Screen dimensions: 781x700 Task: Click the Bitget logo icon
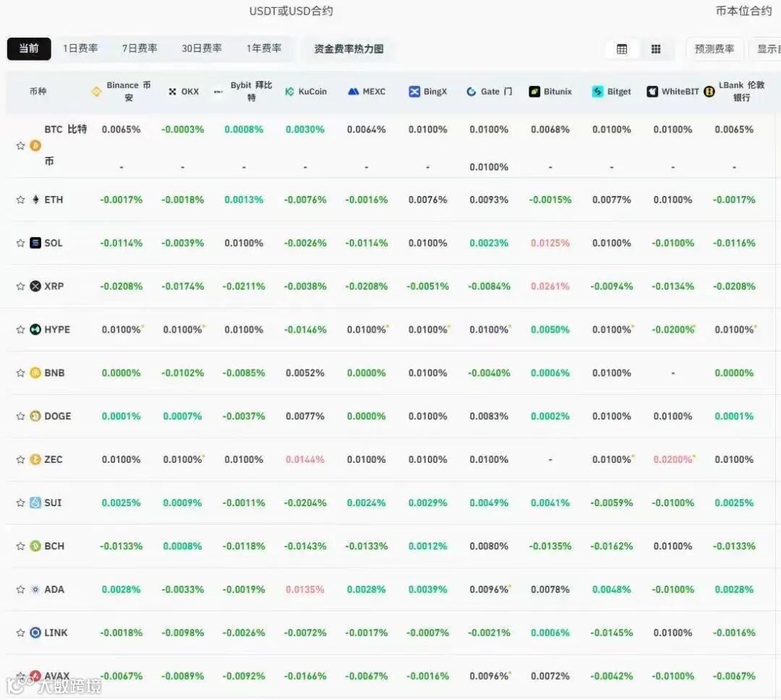pyautogui.click(x=598, y=92)
